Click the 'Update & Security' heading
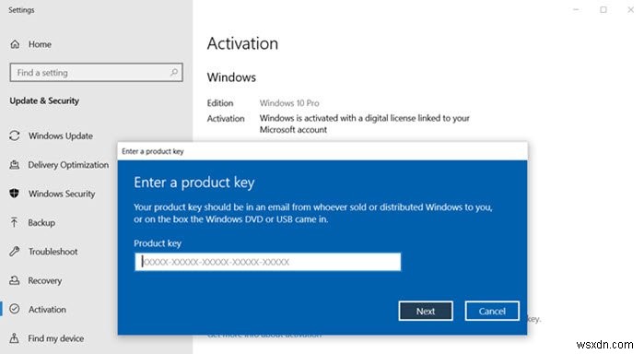644x354 pixels. (44, 100)
